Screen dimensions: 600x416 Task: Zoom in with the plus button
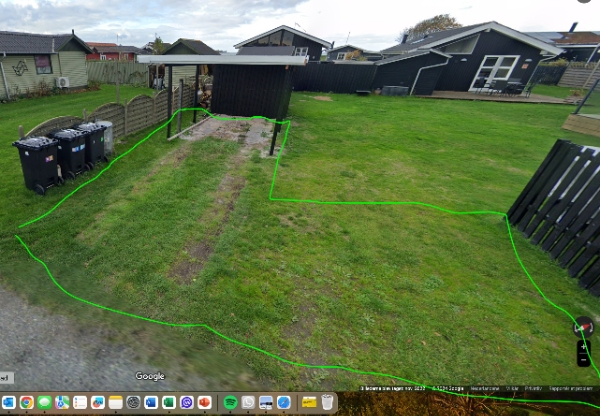[583, 346]
